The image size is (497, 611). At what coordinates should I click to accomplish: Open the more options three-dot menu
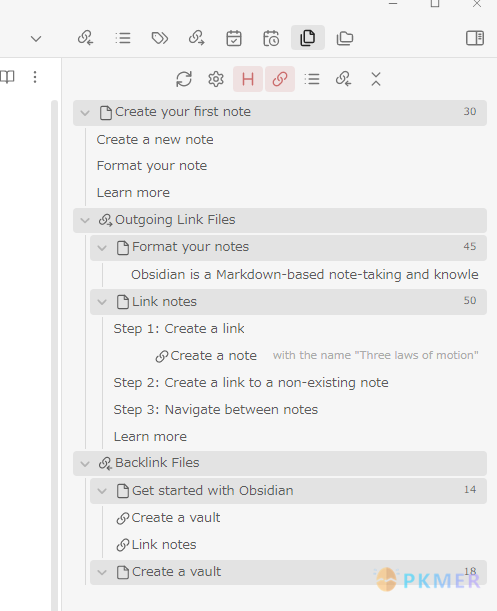[x=35, y=77]
